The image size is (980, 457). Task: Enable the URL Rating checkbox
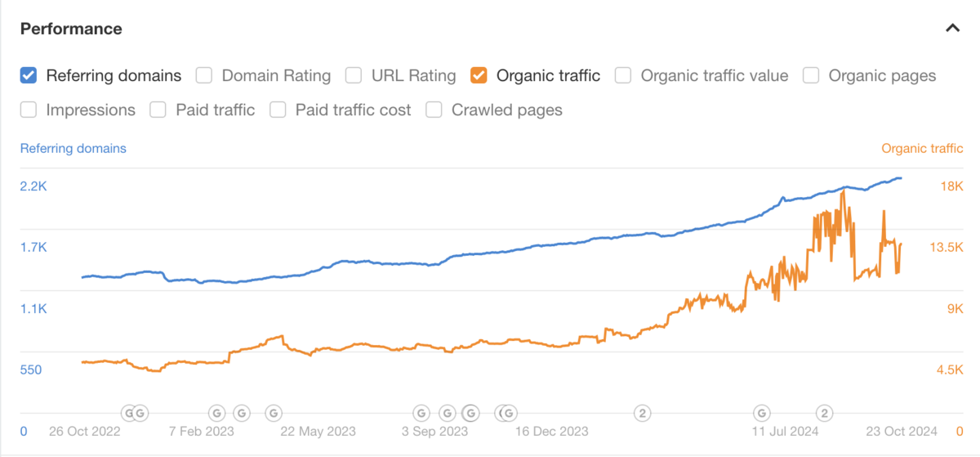click(354, 76)
